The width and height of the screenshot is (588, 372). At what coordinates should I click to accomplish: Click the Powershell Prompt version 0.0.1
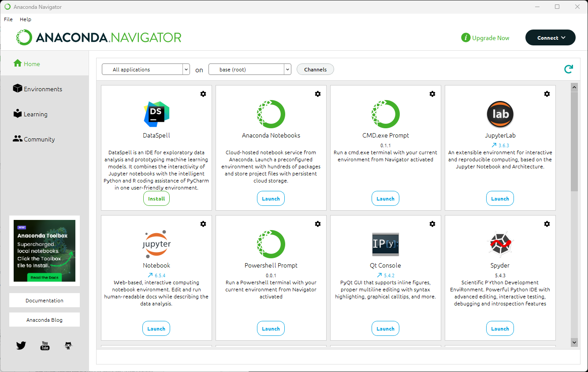click(x=271, y=275)
